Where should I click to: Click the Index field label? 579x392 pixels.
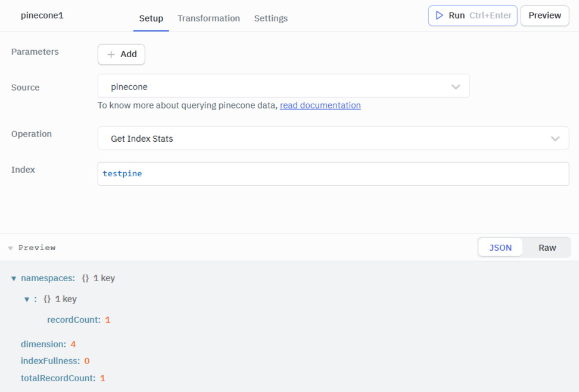click(x=23, y=170)
